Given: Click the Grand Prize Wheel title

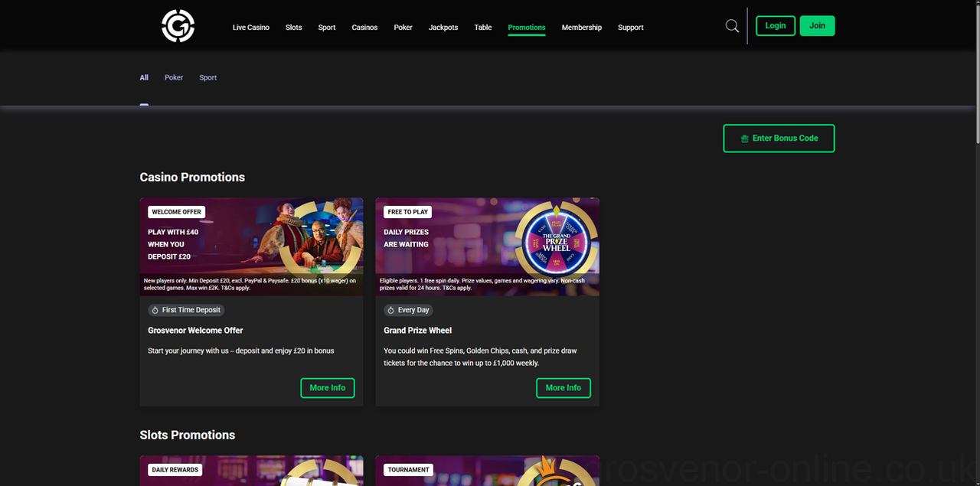Looking at the screenshot, I should click(418, 331).
